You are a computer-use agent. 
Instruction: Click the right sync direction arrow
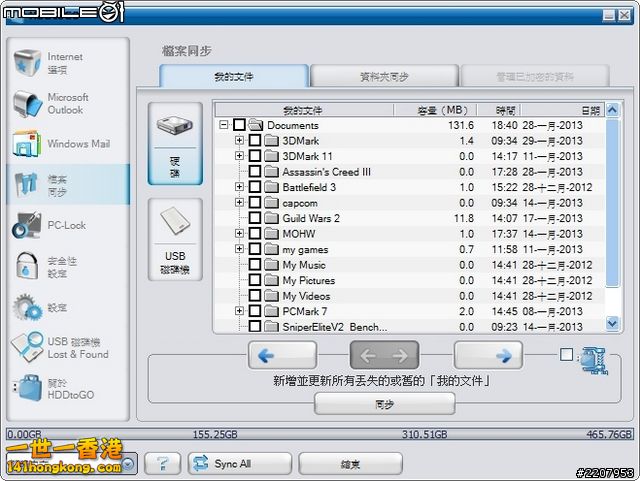pyautogui.click(x=488, y=355)
